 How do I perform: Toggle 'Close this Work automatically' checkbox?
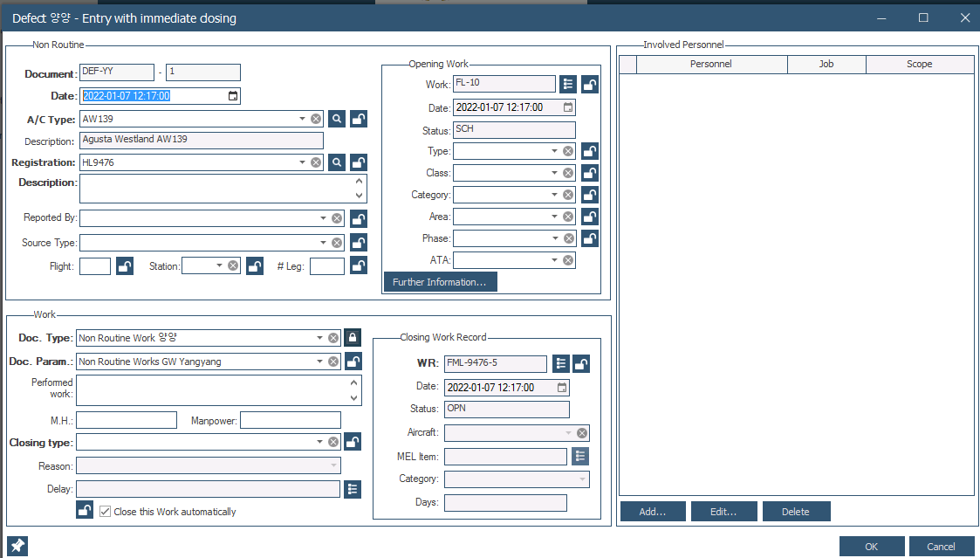point(106,512)
